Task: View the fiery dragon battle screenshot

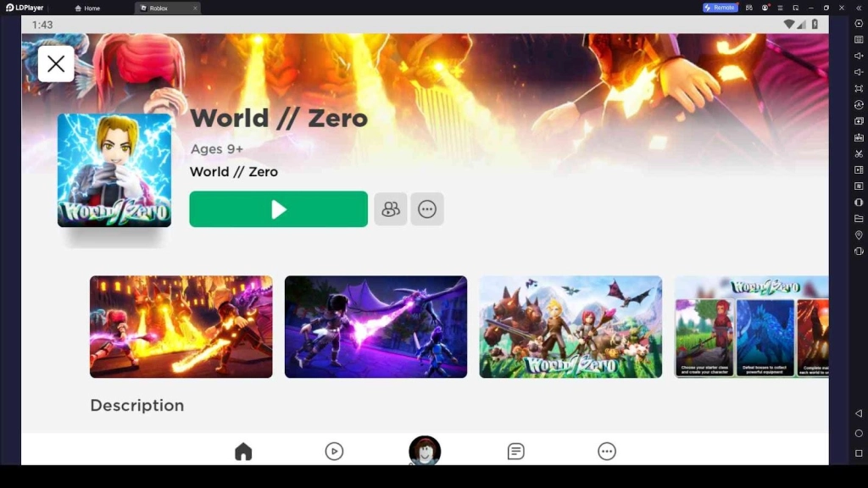Action: (x=181, y=327)
